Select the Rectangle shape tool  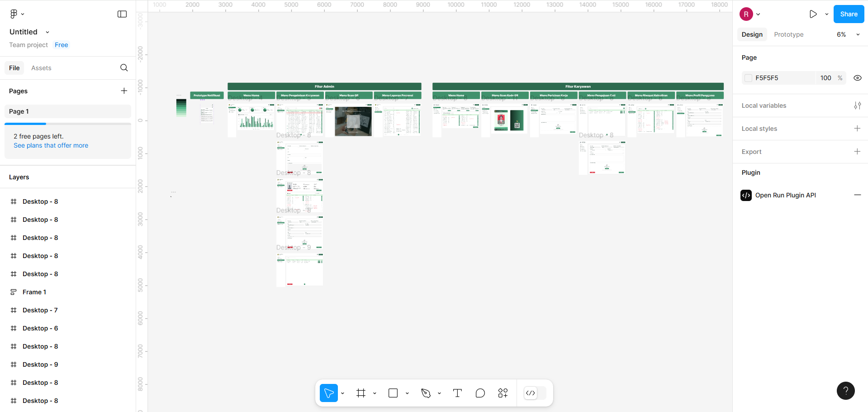(x=393, y=393)
